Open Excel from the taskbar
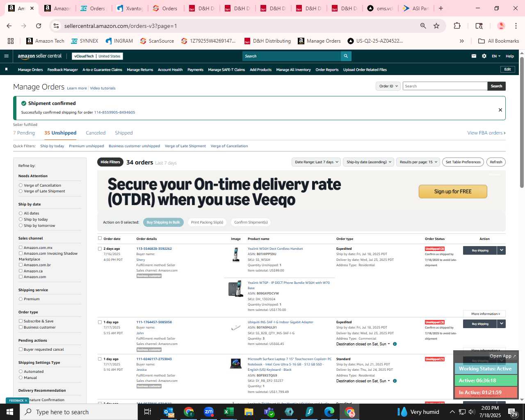The image size is (525, 420). pos(228,412)
